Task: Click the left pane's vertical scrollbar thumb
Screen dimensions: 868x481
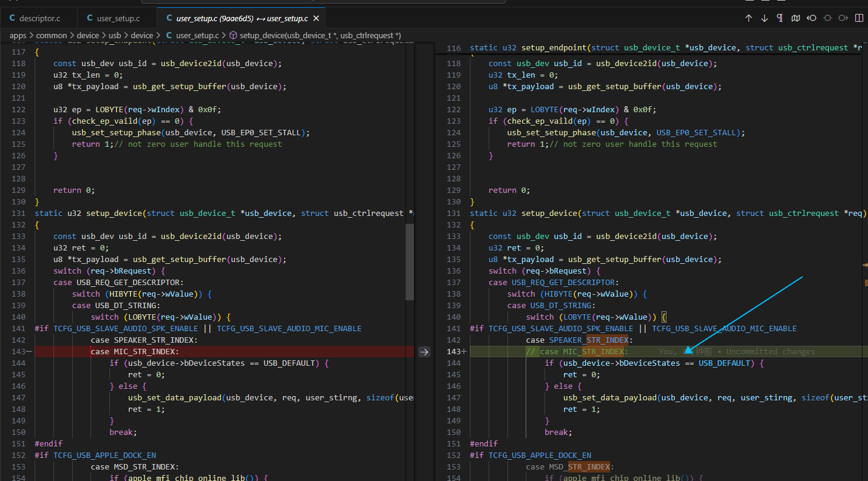Action: [x=410, y=261]
